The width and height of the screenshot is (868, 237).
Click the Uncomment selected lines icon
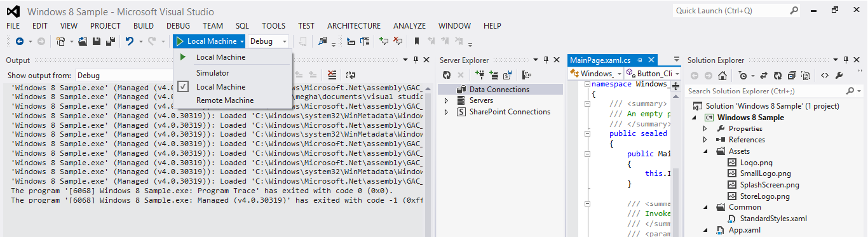point(398,41)
